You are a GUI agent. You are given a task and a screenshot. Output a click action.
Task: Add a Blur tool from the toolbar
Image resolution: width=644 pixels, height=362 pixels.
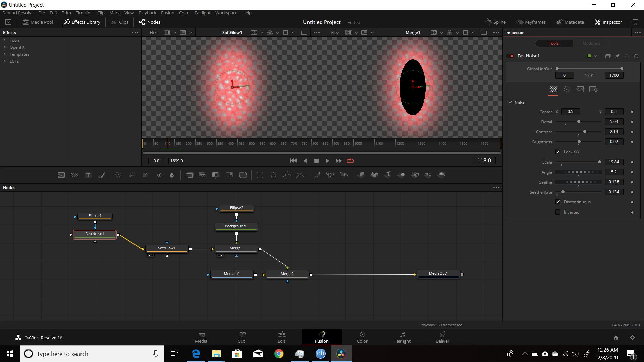tap(172, 175)
